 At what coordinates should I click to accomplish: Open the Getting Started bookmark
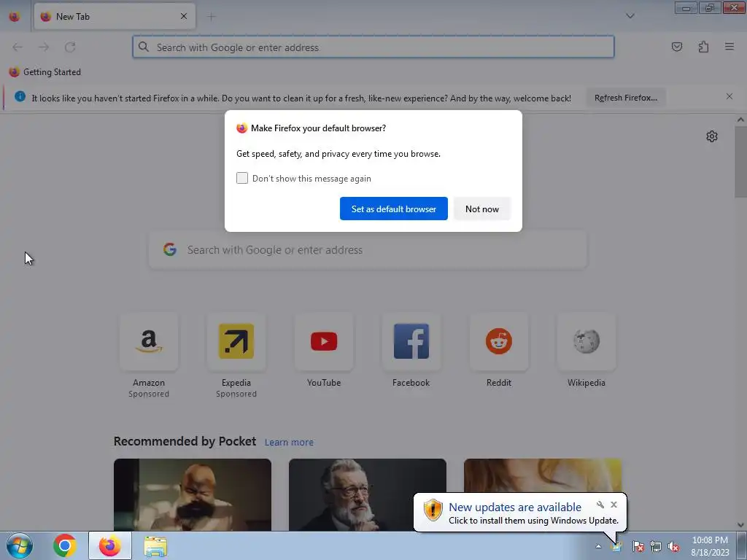pyautogui.click(x=45, y=72)
